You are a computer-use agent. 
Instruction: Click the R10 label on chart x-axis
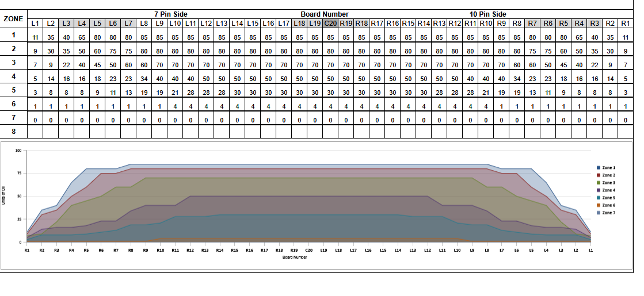click(x=160, y=249)
